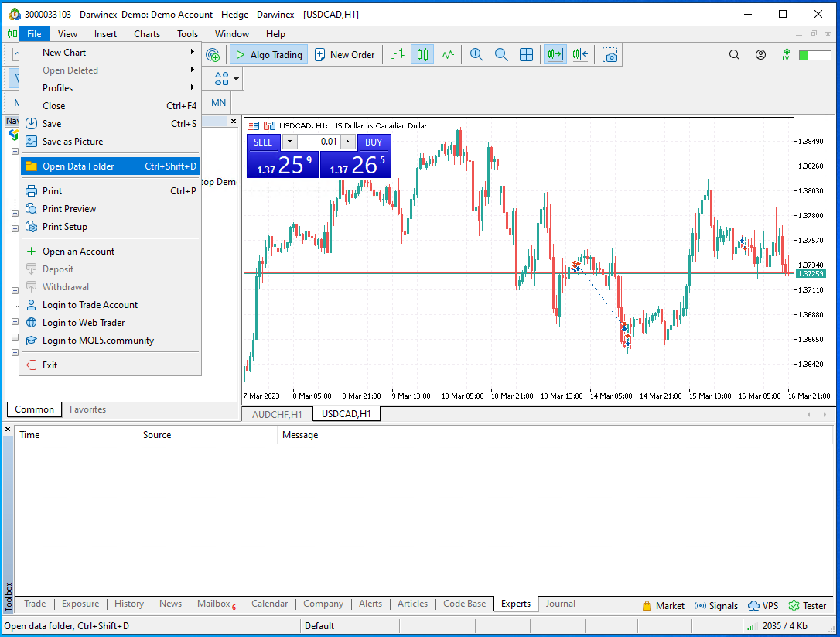The width and height of the screenshot is (840, 637).
Task: Close the Toolbox panel
Action: point(8,430)
